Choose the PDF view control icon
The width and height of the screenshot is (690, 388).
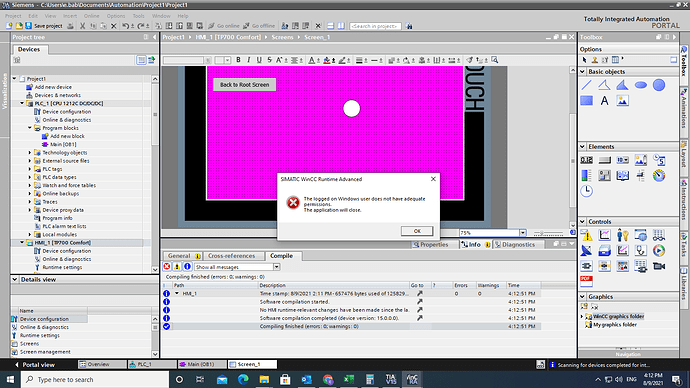(587, 281)
